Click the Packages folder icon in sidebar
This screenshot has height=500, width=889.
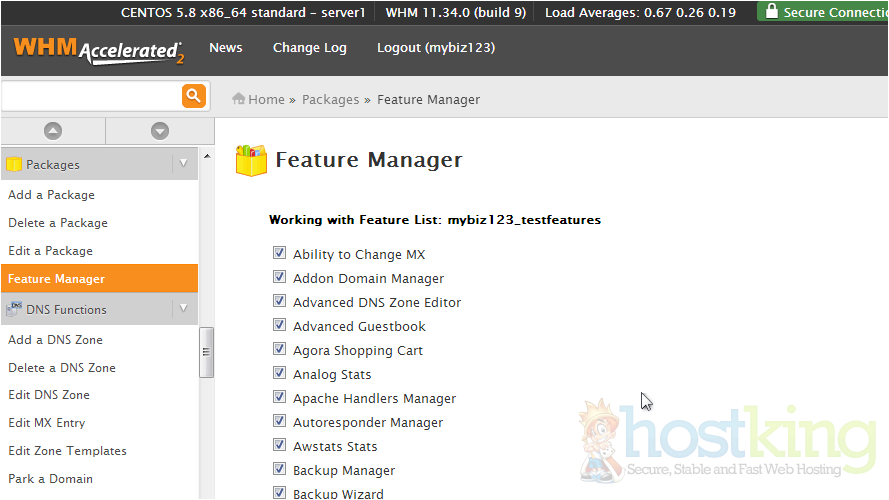coord(14,164)
